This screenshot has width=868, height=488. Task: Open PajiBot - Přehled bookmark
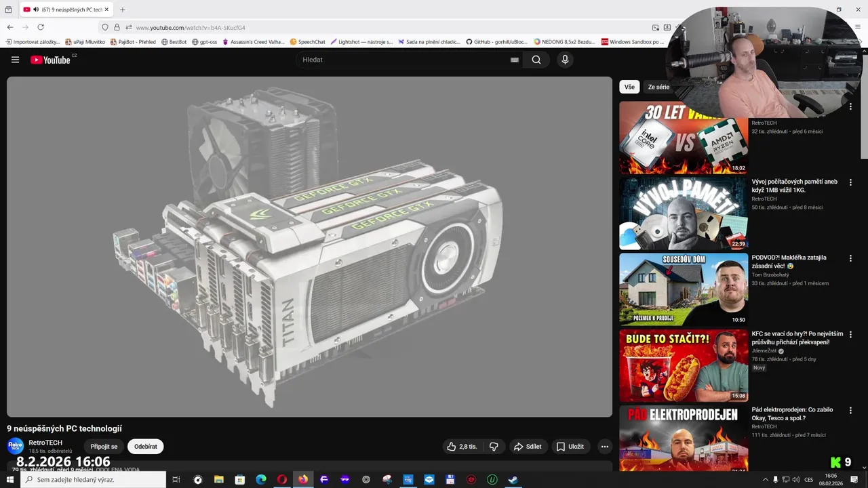point(133,42)
